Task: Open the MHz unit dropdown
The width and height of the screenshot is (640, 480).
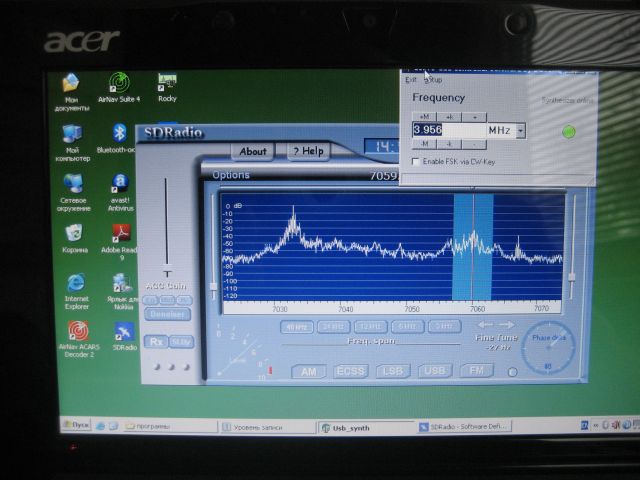Action: pyautogui.click(x=520, y=131)
